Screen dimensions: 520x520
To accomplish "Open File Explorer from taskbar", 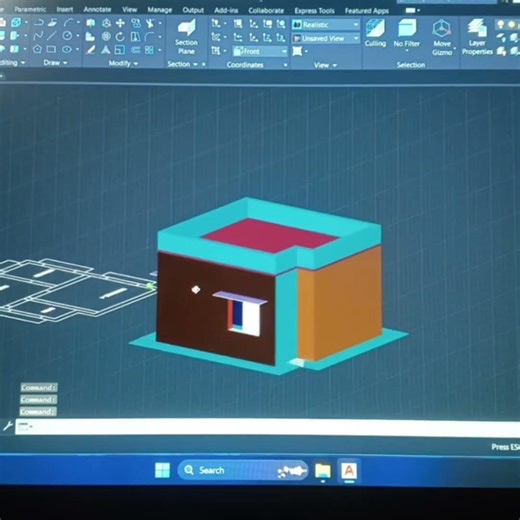I will [x=323, y=471].
